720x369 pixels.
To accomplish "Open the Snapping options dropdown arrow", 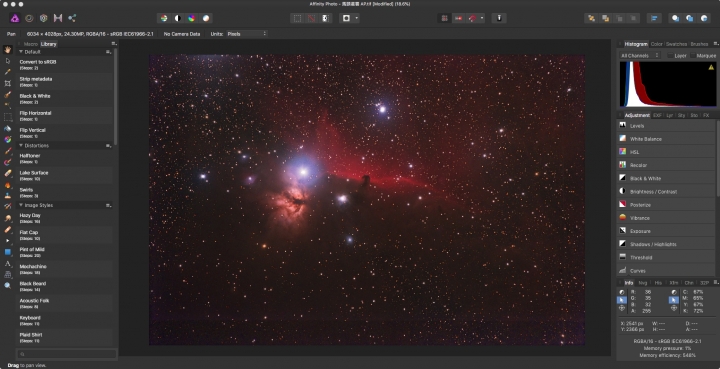I will pos(482,18).
